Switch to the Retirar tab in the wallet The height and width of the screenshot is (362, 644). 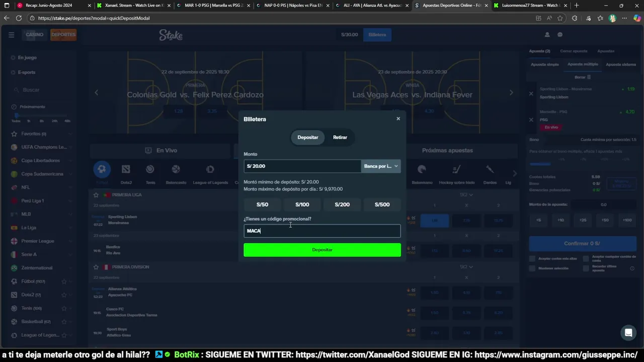[x=340, y=137]
